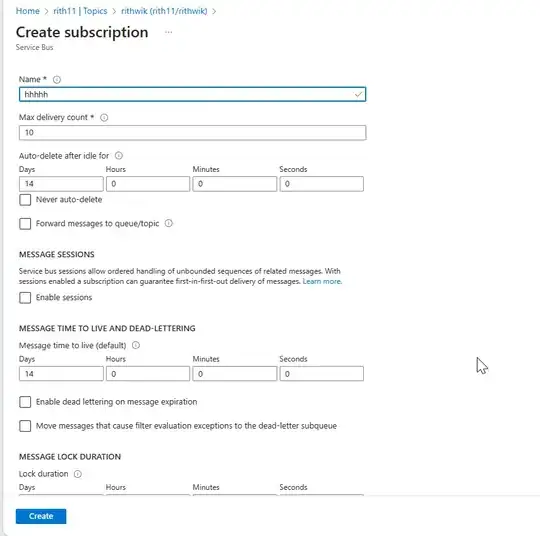Go to the Home breadcrumb
The image size is (540, 536).
click(28, 11)
